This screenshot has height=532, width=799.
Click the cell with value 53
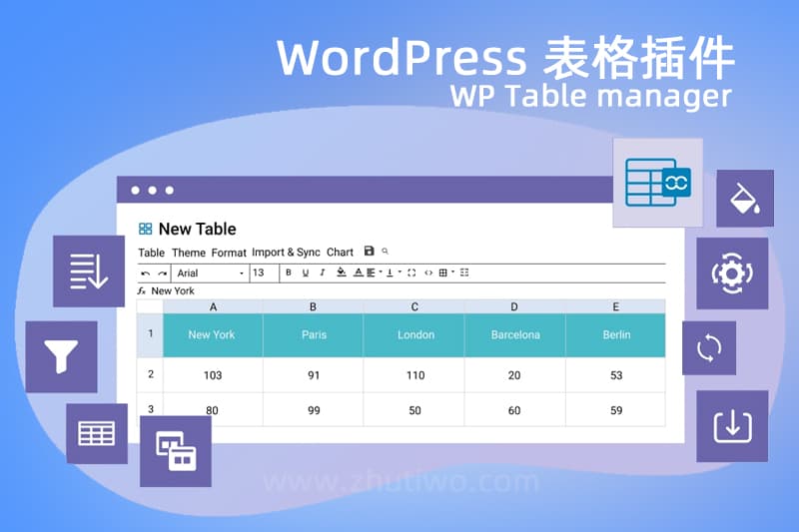click(615, 375)
